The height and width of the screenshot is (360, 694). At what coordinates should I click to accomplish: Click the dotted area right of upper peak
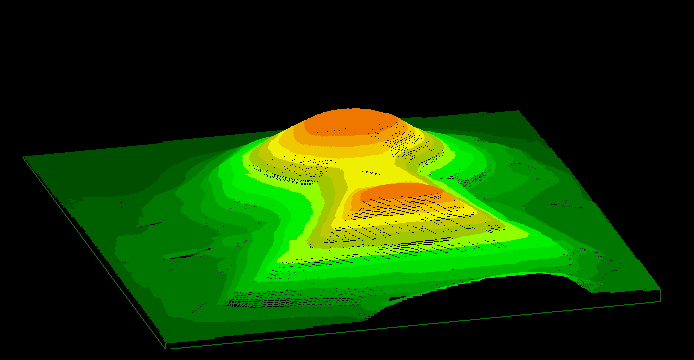405,141
